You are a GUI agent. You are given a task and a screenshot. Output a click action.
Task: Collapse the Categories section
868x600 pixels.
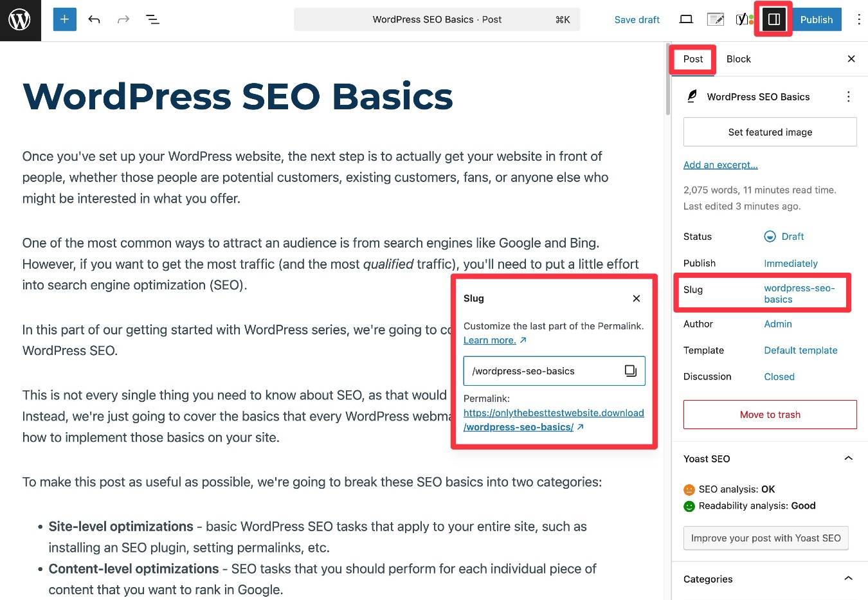849,579
